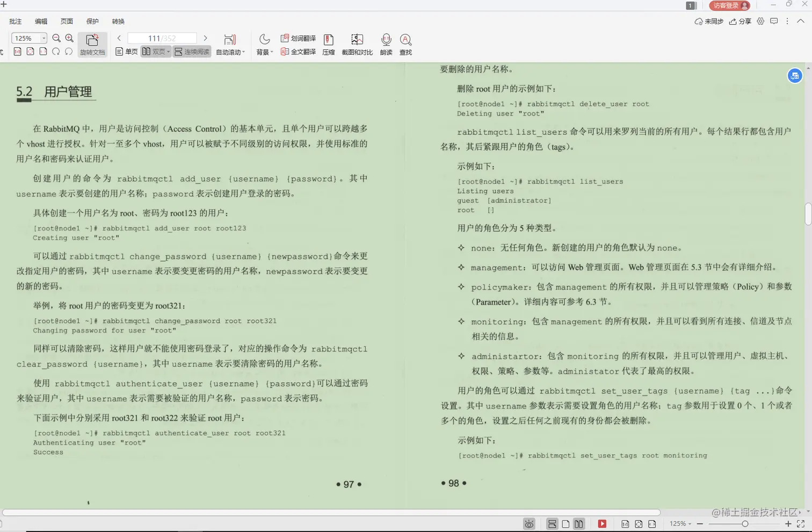Image resolution: width=812 pixels, height=532 pixels.
Task: Expand the 双页 dropdown arrow
Action: point(168,52)
